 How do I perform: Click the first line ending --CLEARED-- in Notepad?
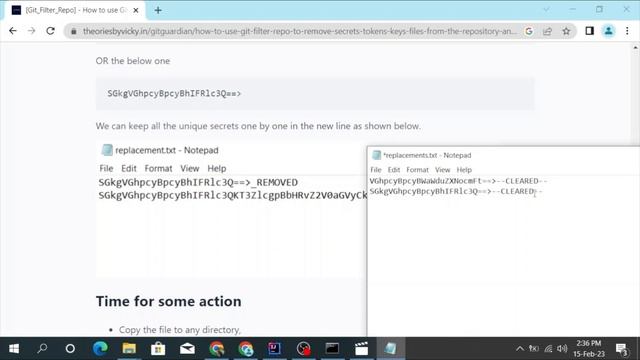458,181
